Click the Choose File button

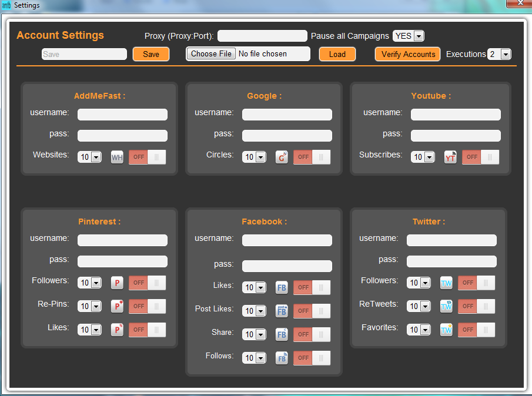[x=211, y=53]
